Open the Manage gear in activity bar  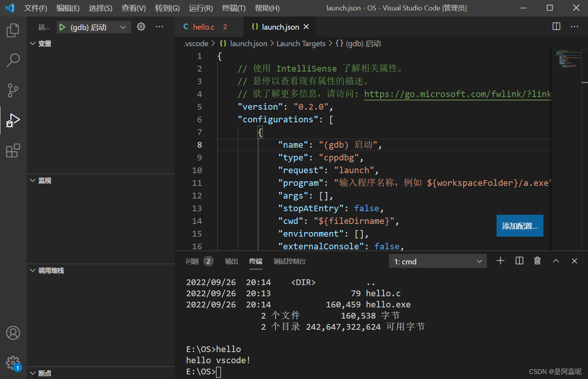pyautogui.click(x=13, y=362)
